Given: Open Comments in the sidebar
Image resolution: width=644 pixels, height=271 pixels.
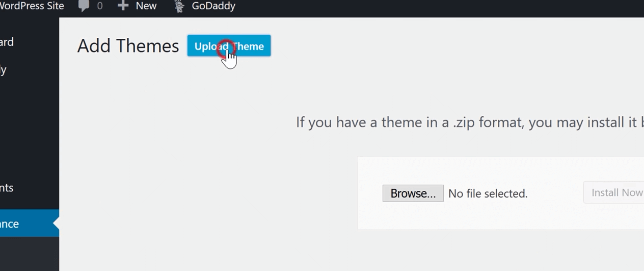Looking at the screenshot, I should coord(7,188).
